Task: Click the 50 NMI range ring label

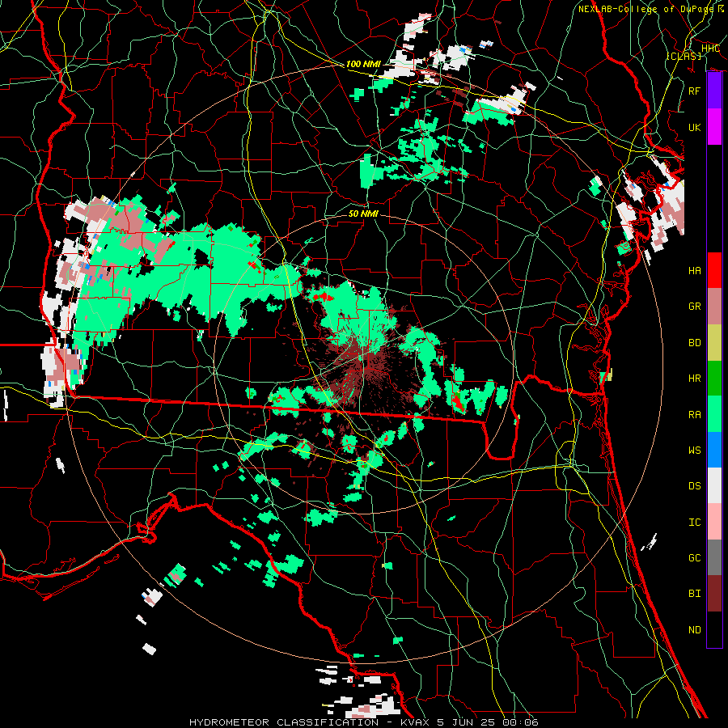Action: tap(363, 214)
